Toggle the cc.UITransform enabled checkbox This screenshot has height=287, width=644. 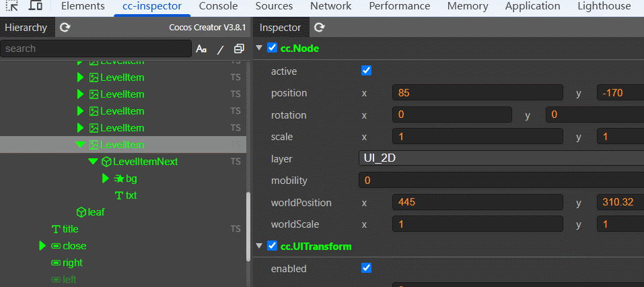click(367, 268)
